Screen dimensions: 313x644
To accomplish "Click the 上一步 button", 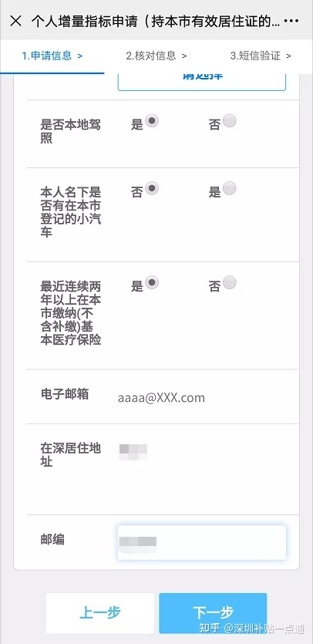I will (x=99, y=613).
